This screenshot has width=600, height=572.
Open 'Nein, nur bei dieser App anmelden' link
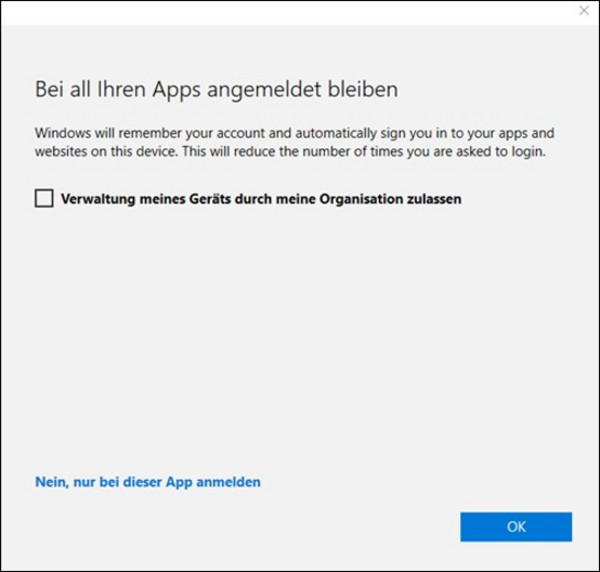148,482
